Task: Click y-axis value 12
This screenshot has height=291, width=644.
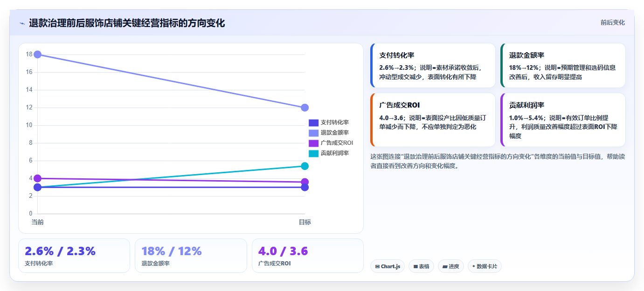Action: (x=29, y=108)
